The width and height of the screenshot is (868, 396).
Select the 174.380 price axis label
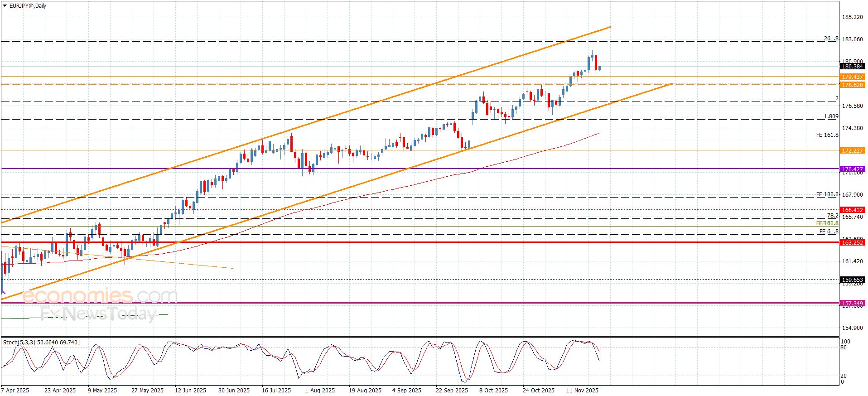(852, 128)
